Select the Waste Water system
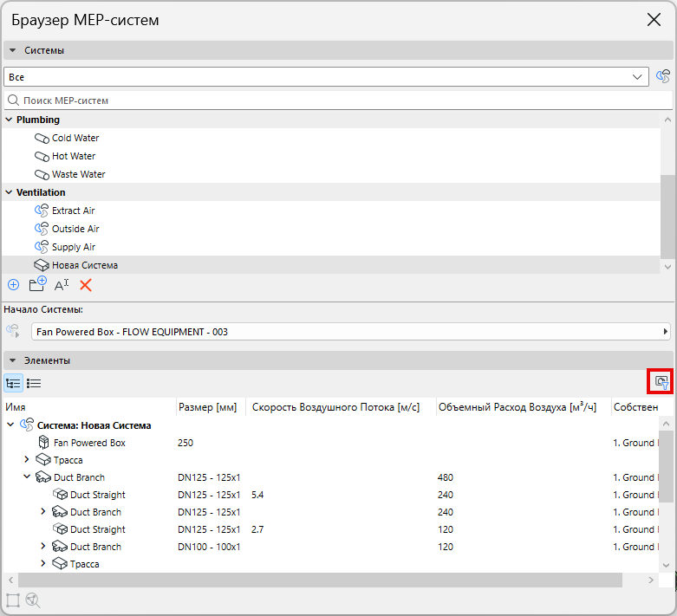677x616 pixels. point(331,174)
